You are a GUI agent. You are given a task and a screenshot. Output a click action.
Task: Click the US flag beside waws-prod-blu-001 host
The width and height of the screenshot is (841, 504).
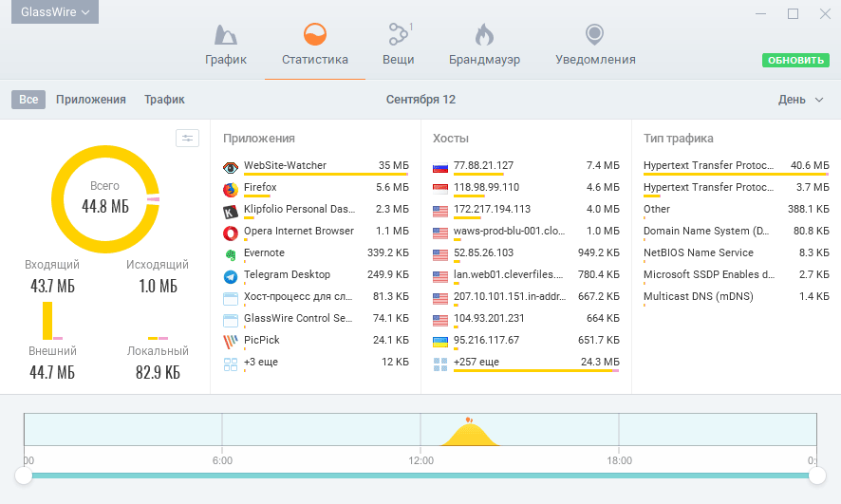click(x=440, y=233)
